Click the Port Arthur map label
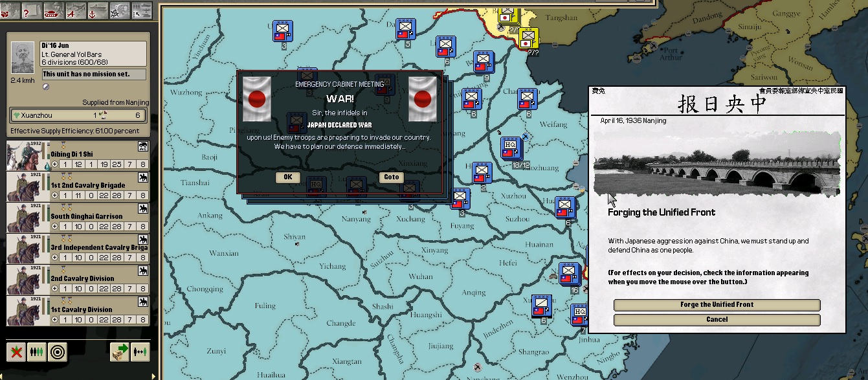The height and width of the screenshot is (380, 868). coord(671,53)
